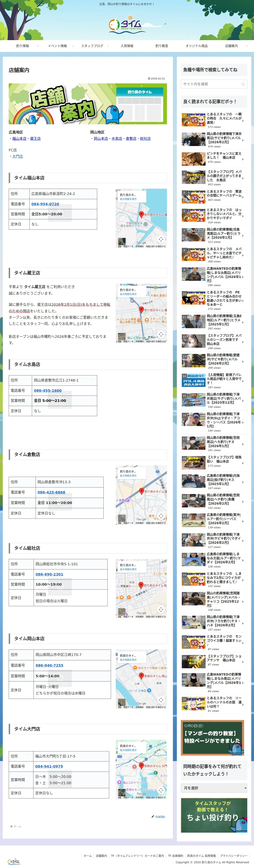Click the red pin on the 蔵王店 map
254x868 pixels.
tap(142, 310)
